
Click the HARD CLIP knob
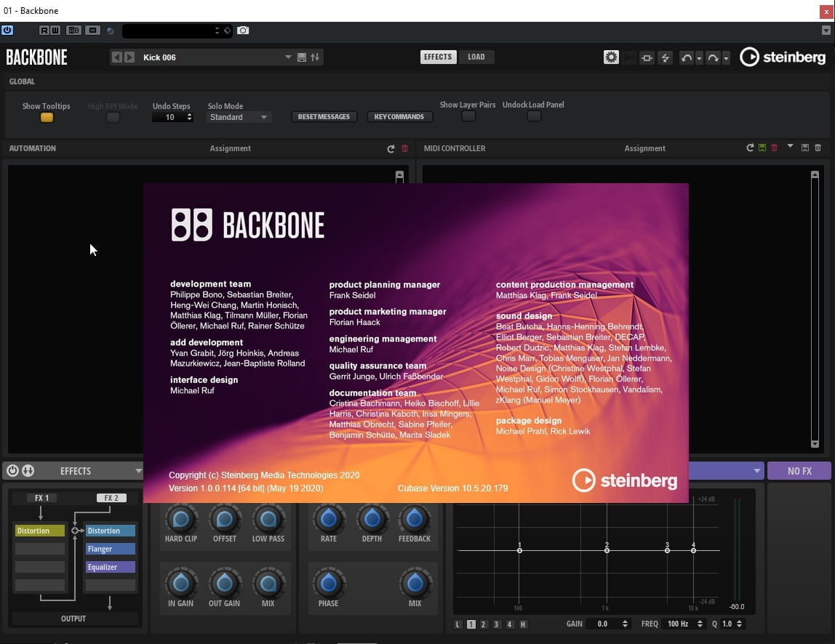pos(181,519)
